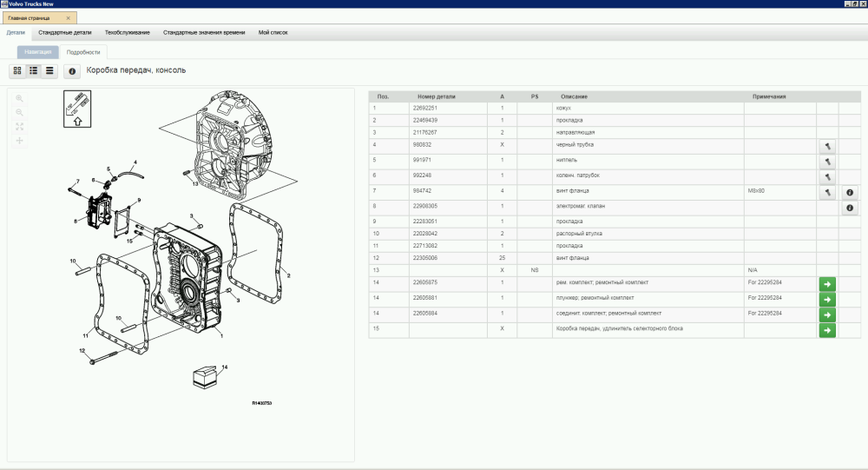
Task: Select the bulleted list view button
Action: [x=33, y=70]
